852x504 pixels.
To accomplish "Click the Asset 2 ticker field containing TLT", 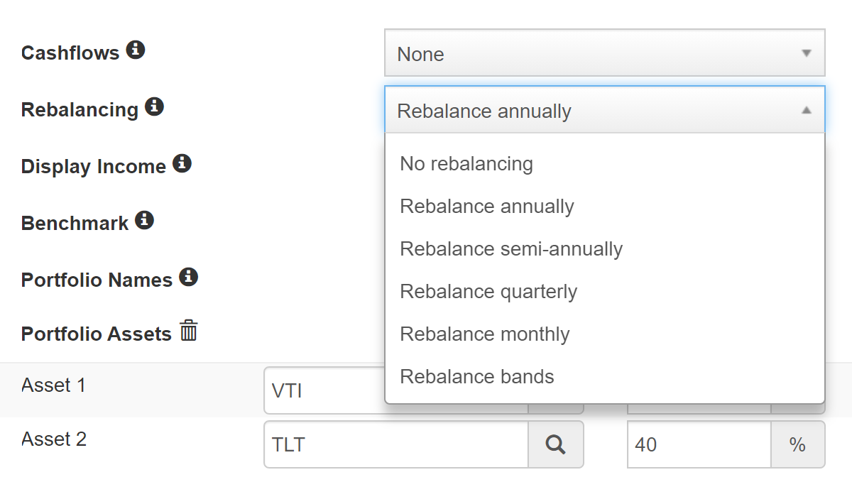I will tap(396, 444).
